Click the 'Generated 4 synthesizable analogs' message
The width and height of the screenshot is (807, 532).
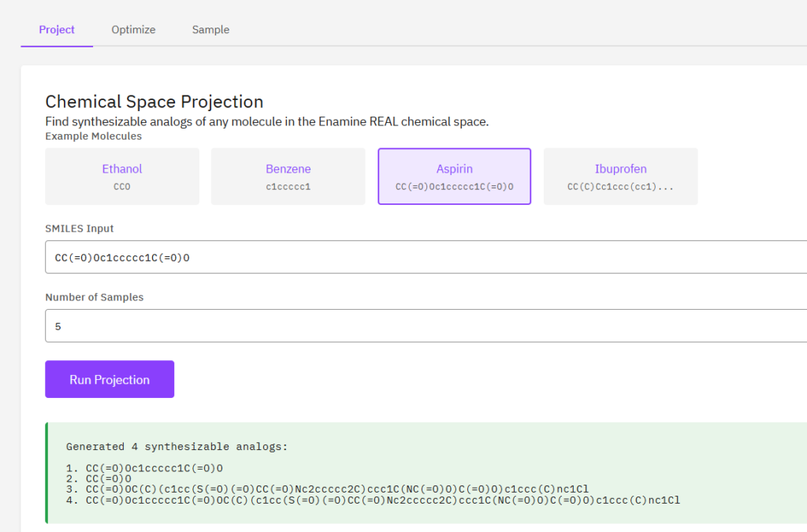pos(177,447)
